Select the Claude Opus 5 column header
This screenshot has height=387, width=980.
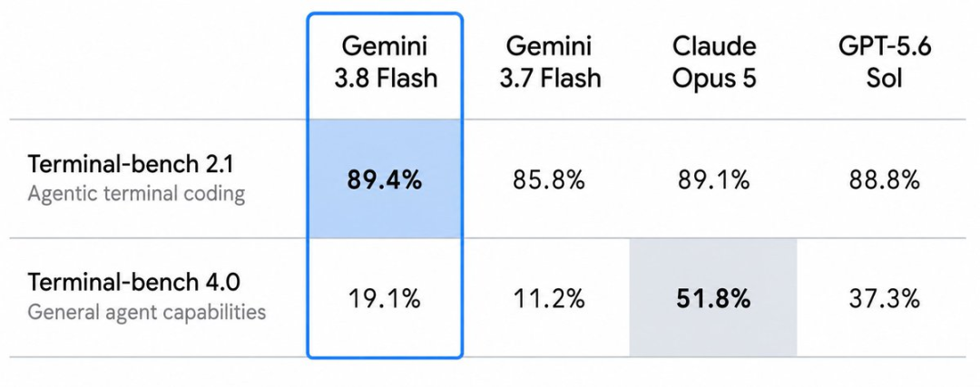coord(714,63)
